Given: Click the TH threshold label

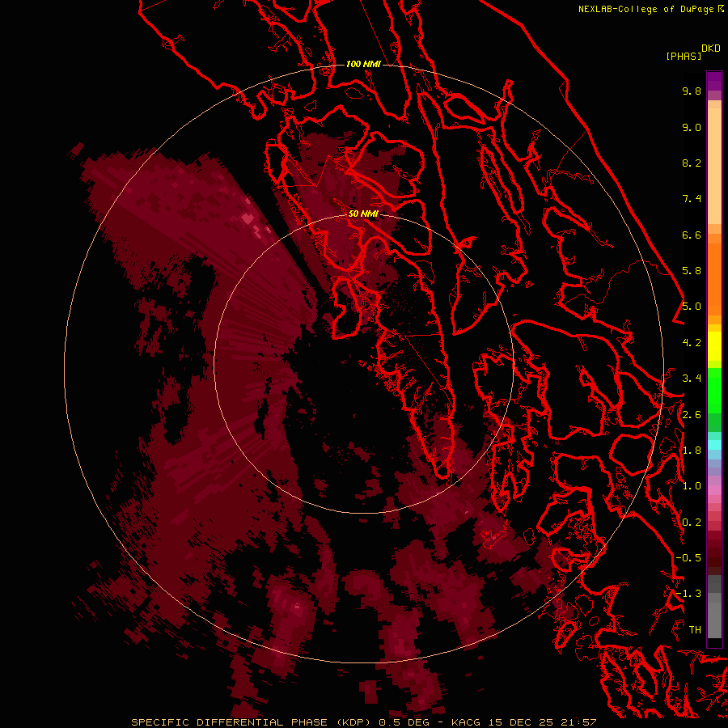Looking at the screenshot, I should point(695,630).
